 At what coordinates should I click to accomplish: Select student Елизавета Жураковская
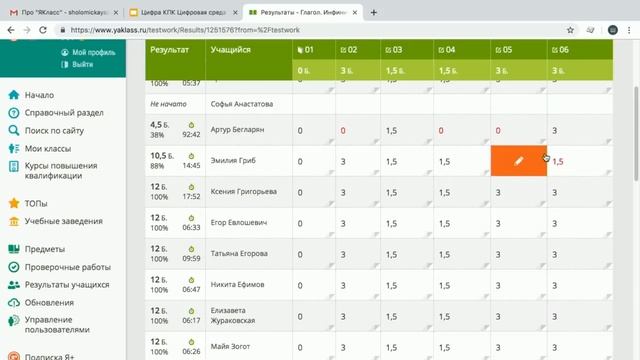pos(233,316)
